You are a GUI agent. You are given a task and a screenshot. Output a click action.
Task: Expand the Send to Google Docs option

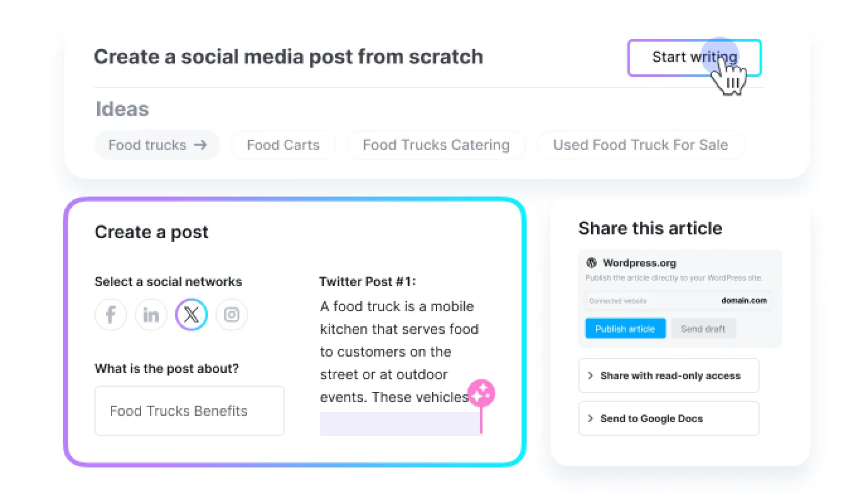pyautogui.click(x=668, y=418)
